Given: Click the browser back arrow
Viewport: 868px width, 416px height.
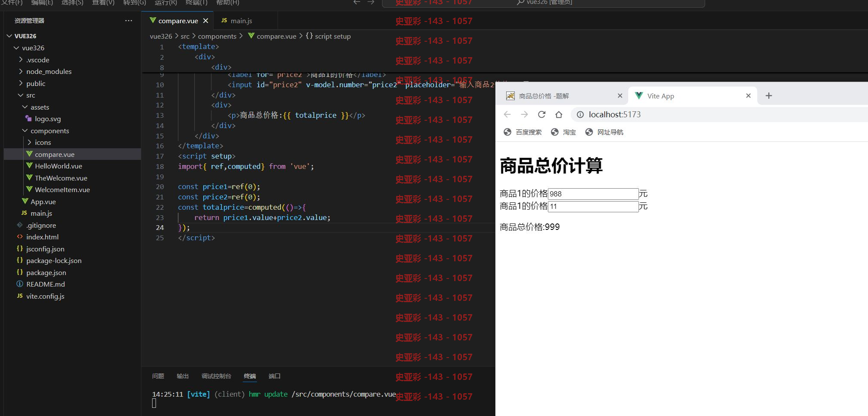Looking at the screenshot, I should coord(507,114).
